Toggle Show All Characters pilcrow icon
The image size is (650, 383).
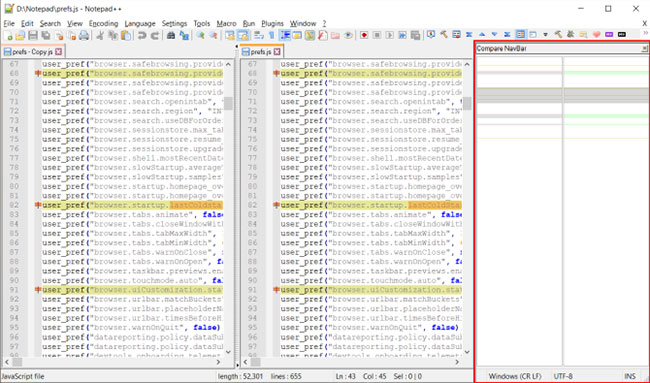pos(271,35)
